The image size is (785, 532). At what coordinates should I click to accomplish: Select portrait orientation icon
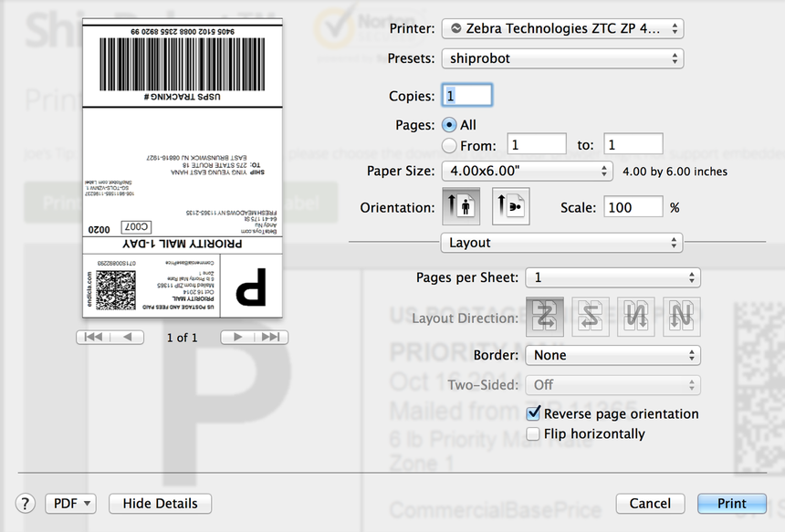(x=461, y=206)
